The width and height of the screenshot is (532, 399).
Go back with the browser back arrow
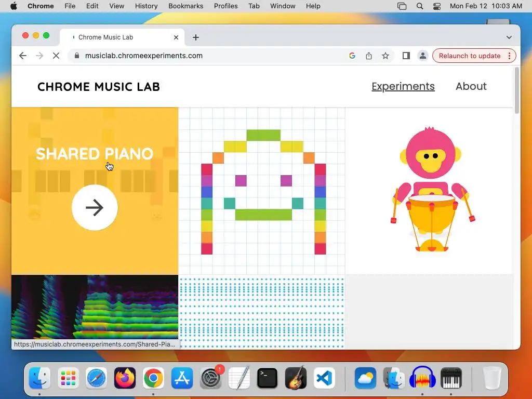[x=23, y=56]
